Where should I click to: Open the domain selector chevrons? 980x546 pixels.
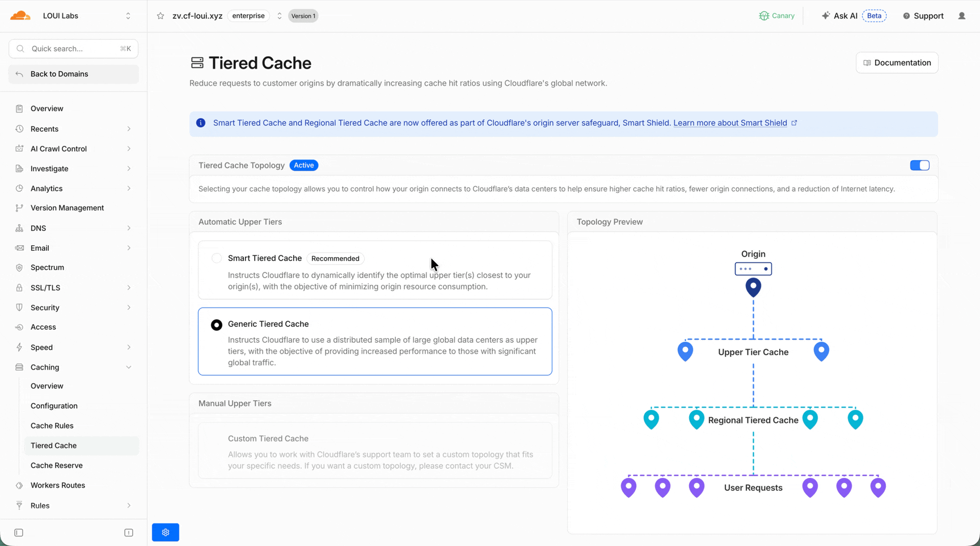[279, 16]
